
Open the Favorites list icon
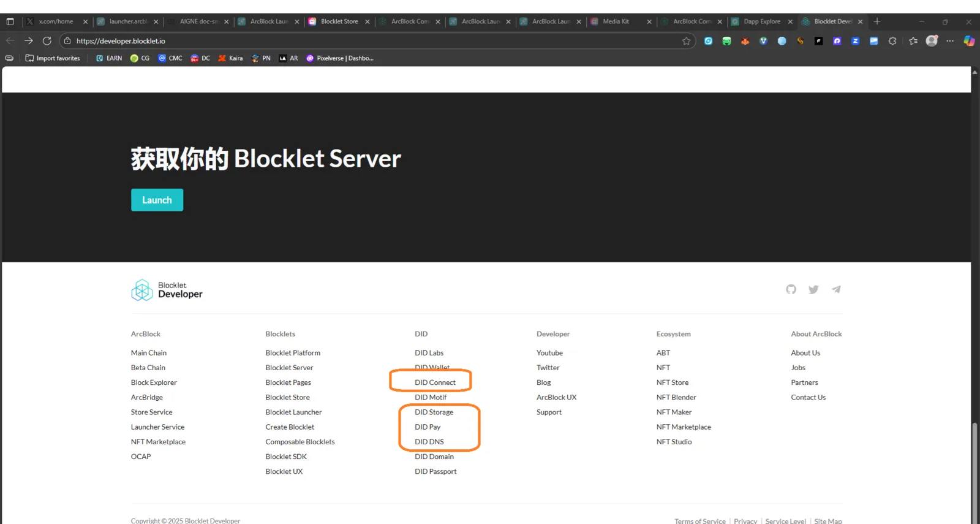point(913,41)
